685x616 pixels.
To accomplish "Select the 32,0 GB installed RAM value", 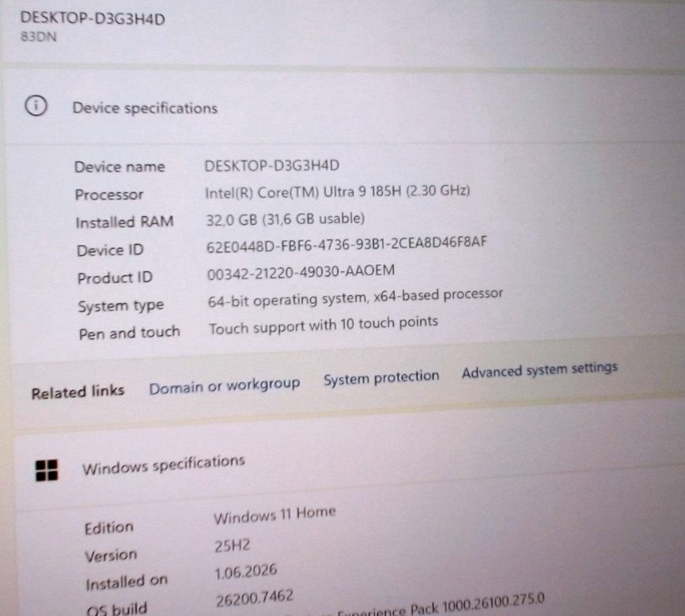I will [x=286, y=219].
